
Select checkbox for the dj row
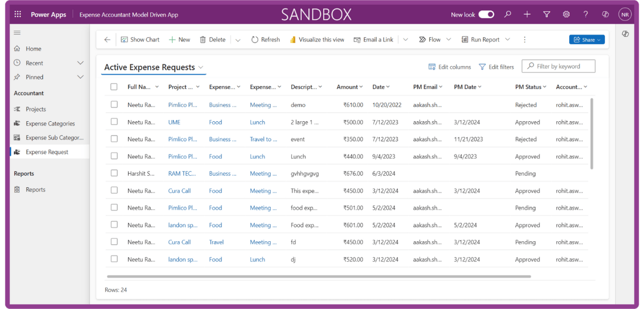pos(114,259)
